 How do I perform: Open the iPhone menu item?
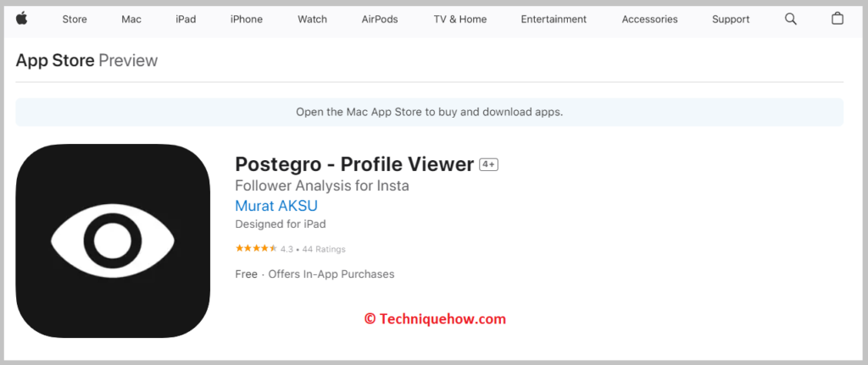tap(247, 19)
